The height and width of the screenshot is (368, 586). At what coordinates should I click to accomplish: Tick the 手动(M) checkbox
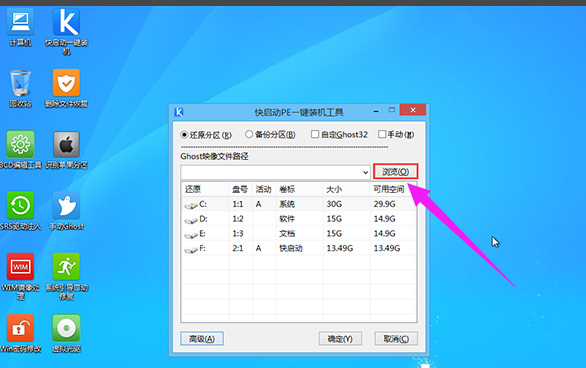382,134
